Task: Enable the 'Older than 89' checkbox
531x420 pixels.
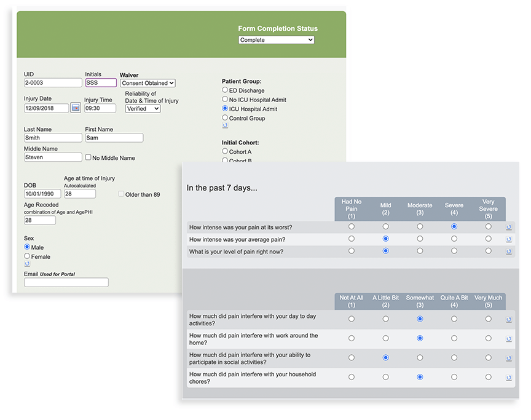Action: pos(121,194)
